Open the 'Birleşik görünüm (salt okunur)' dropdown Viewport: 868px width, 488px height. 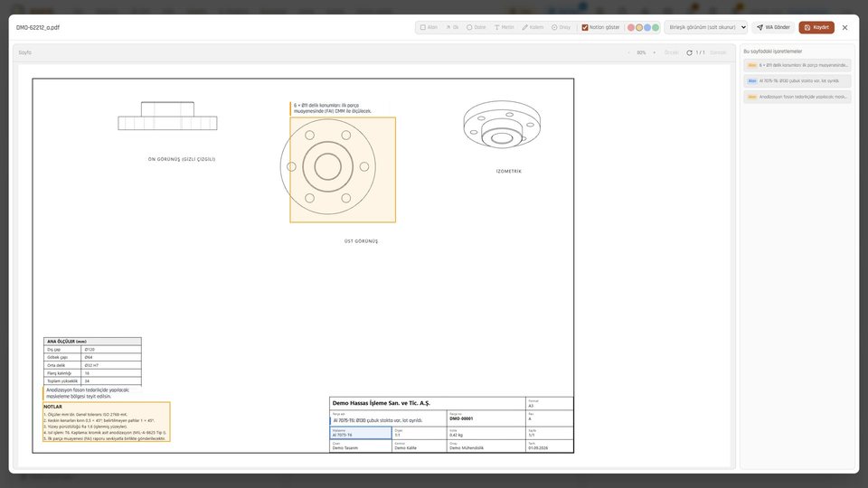click(x=706, y=27)
